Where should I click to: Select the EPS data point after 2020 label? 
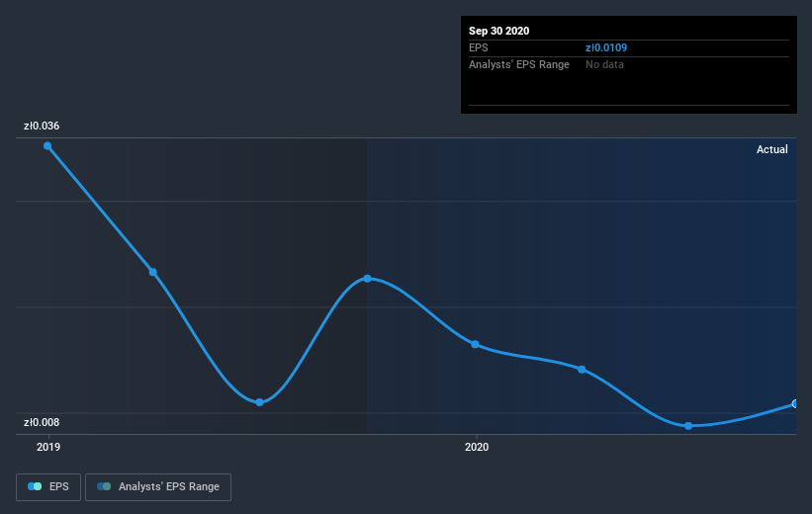click(x=582, y=369)
